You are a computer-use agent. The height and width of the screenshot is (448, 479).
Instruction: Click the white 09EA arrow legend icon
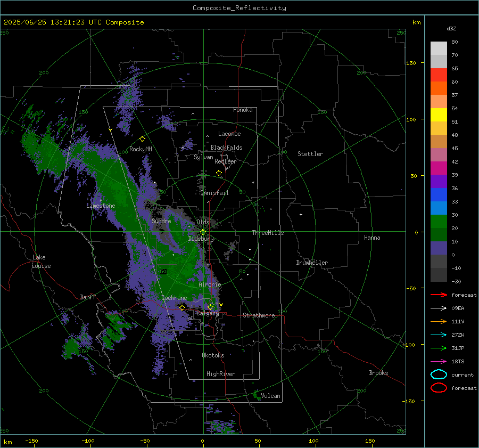click(439, 308)
